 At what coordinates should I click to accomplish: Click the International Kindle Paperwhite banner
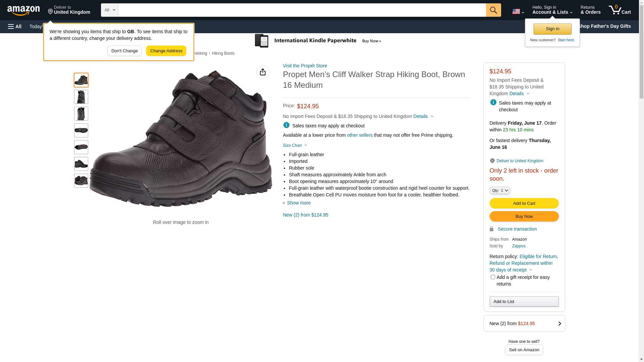318,41
